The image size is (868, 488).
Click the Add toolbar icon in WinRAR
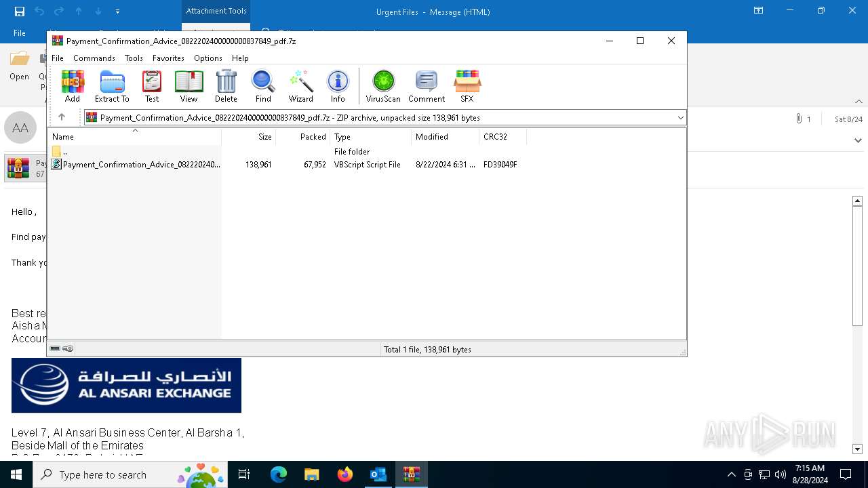(73, 86)
